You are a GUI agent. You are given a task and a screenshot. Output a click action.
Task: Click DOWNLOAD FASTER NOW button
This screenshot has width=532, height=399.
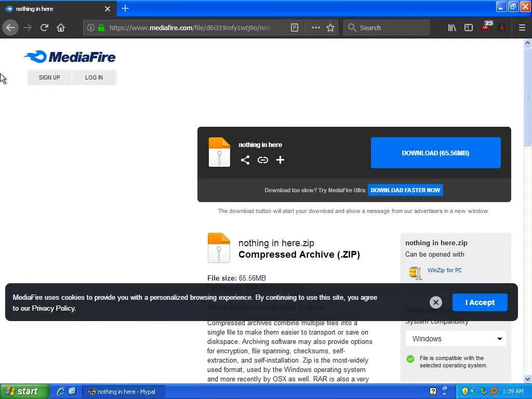click(x=405, y=190)
